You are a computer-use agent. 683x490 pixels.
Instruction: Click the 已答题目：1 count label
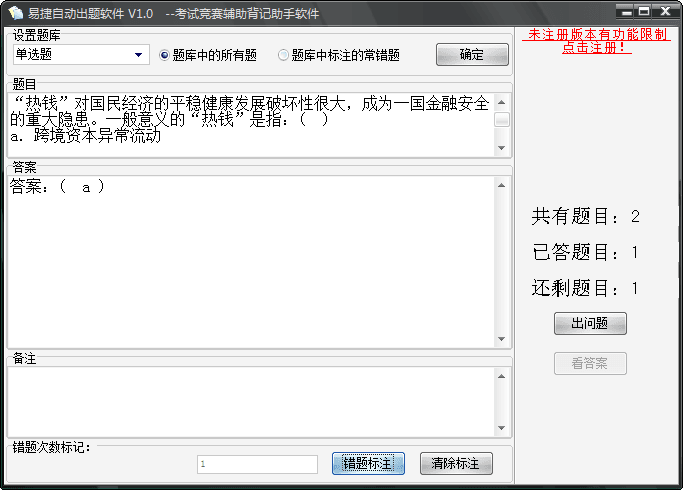585,252
